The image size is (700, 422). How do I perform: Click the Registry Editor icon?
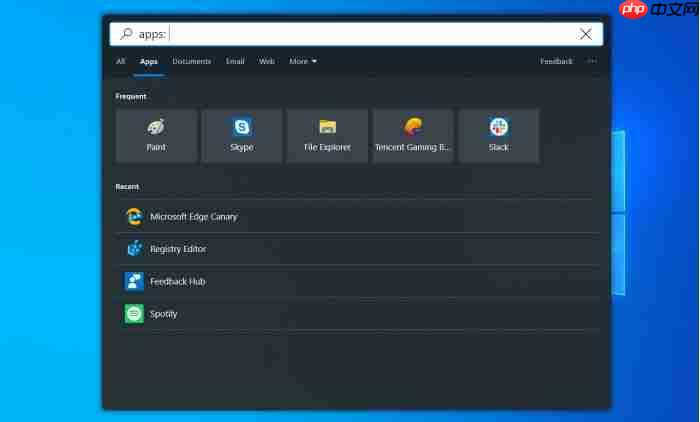tap(134, 249)
